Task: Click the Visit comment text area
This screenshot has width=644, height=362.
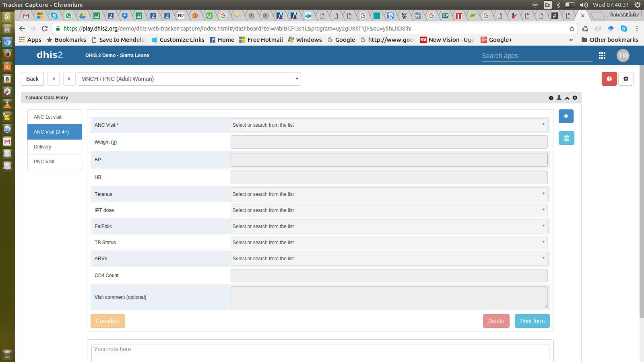Action: click(389, 297)
